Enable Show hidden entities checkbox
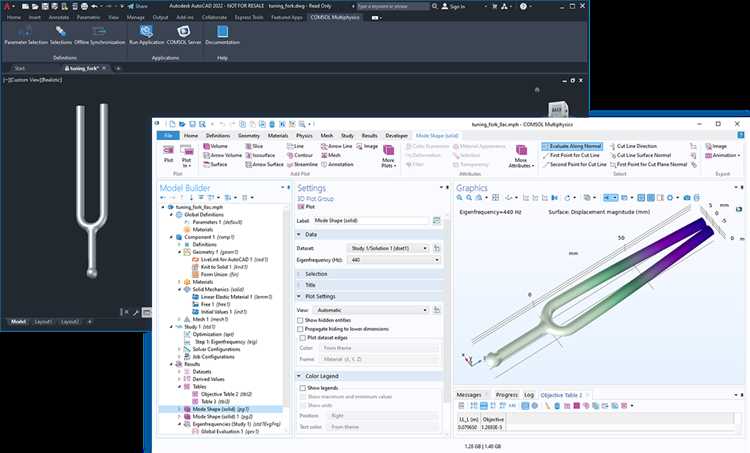Image resolution: width=750 pixels, height=453 pixels. point(300,320)
